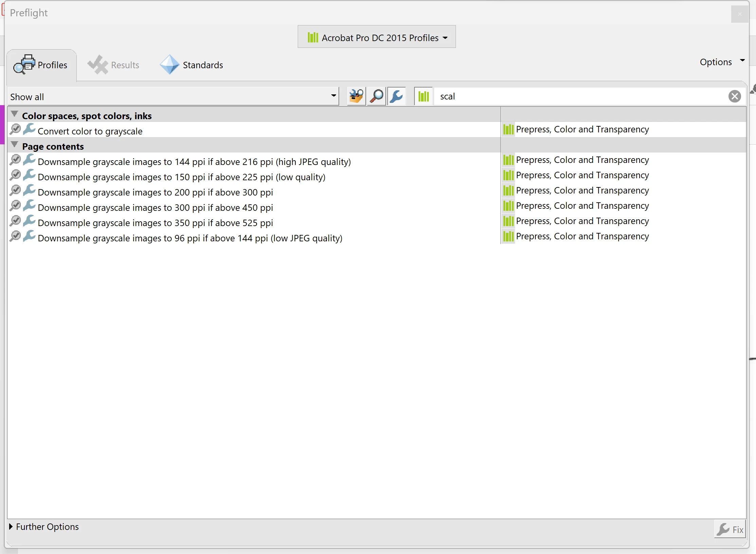756x554 pixels.
Task: Select single checks magnifier icon
Action: click(x=376, y=96)
